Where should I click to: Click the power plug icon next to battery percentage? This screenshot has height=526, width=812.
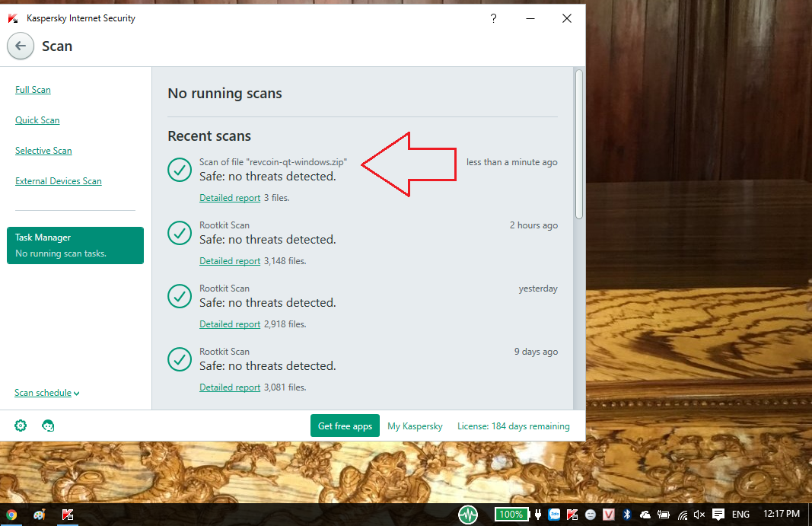tap(538, 515)
